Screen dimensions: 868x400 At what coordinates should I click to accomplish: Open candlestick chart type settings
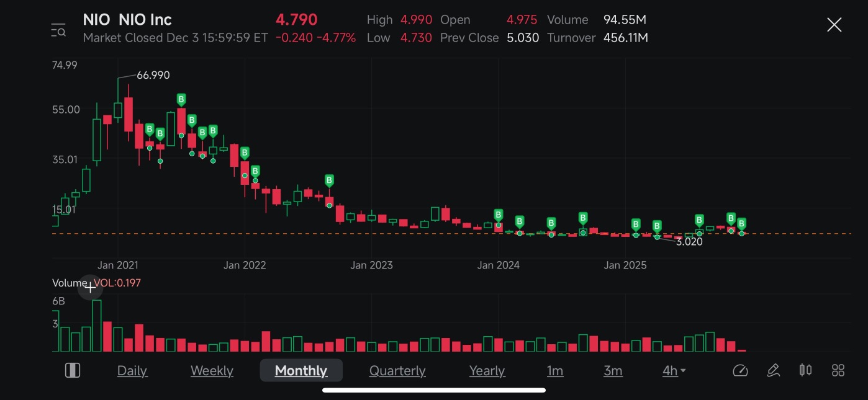[805, 370]
